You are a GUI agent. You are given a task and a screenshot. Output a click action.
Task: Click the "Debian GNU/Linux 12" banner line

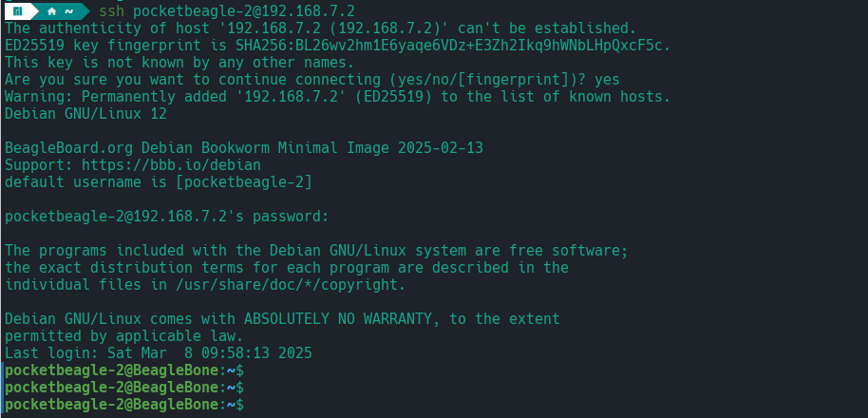[x=85, y=114]
